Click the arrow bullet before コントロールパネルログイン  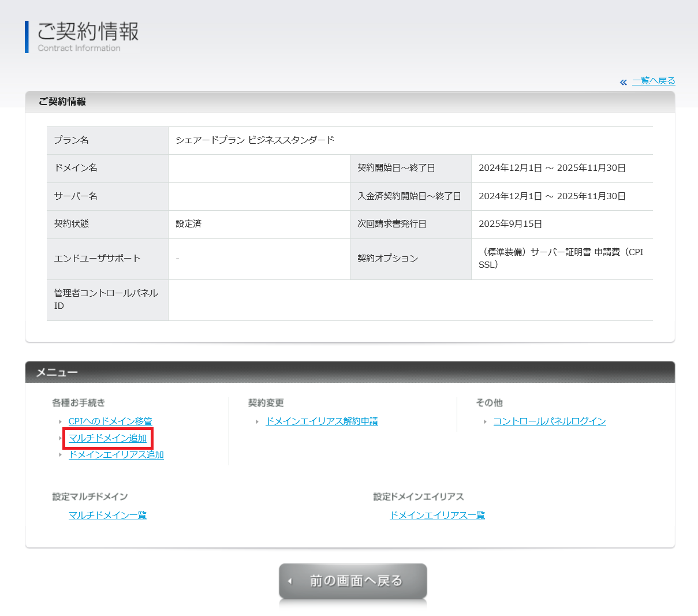coord(485,422)
